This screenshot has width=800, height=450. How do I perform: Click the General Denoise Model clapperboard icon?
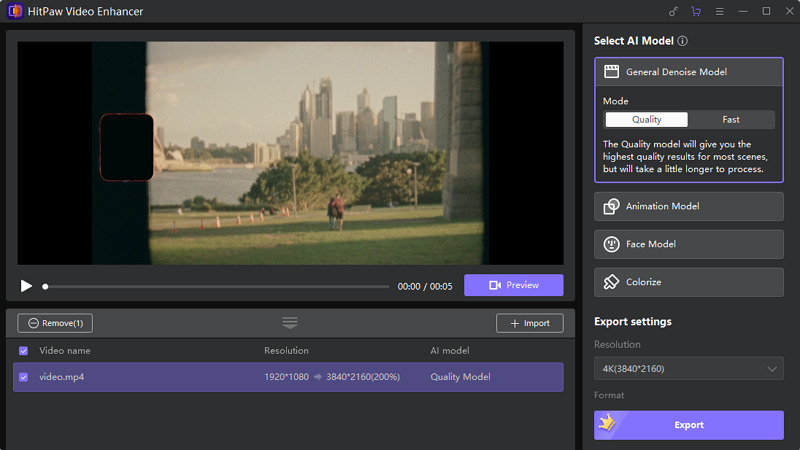611,72
